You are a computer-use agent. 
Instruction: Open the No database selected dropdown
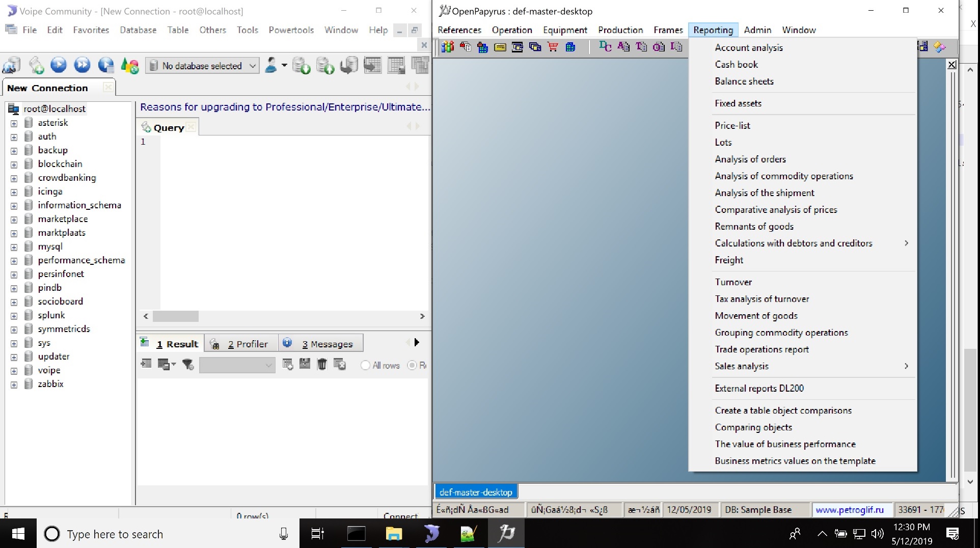[x=203, y=66]
